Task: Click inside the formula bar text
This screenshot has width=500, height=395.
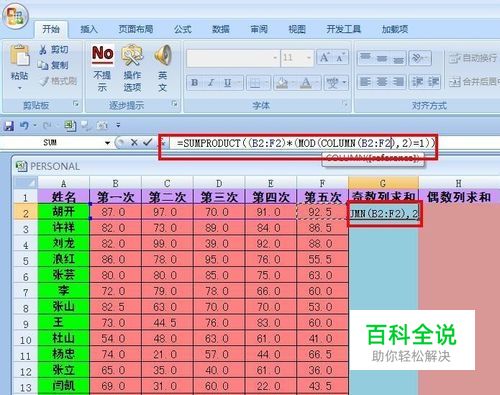Action: tap(305, 143)
